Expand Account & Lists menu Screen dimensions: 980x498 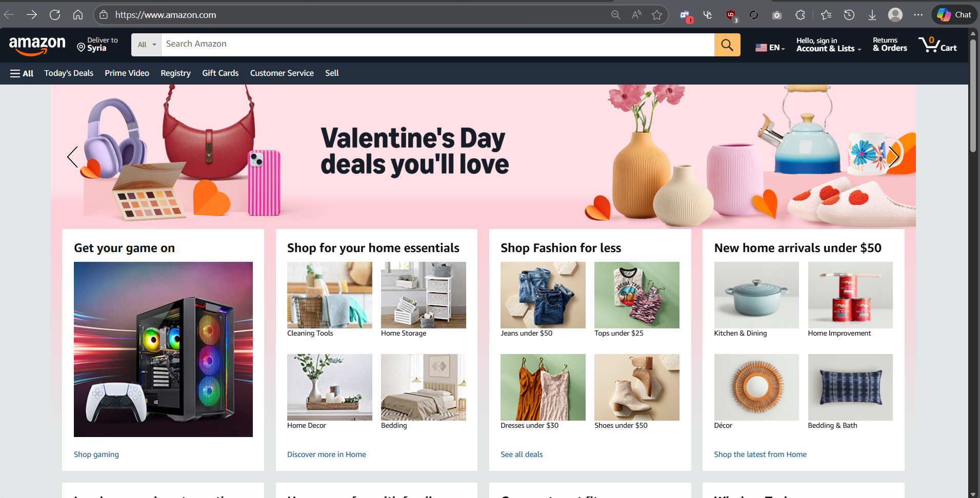tap(828, 45)
